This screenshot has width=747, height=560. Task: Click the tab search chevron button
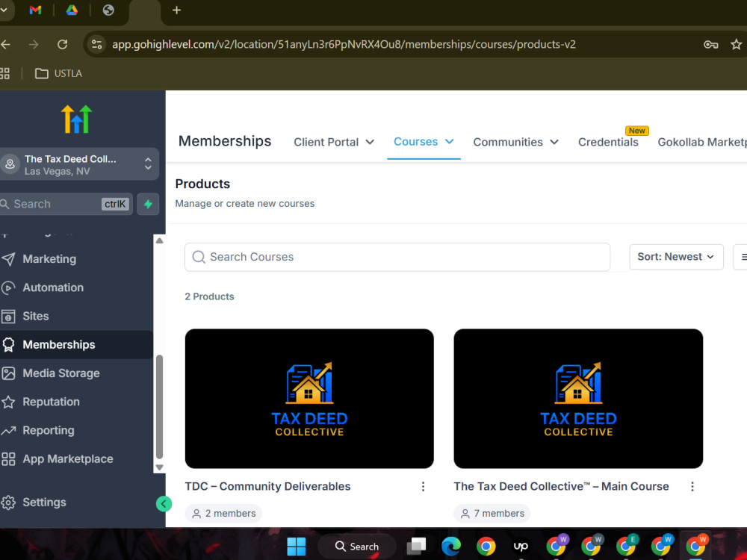tap(4, 10)
